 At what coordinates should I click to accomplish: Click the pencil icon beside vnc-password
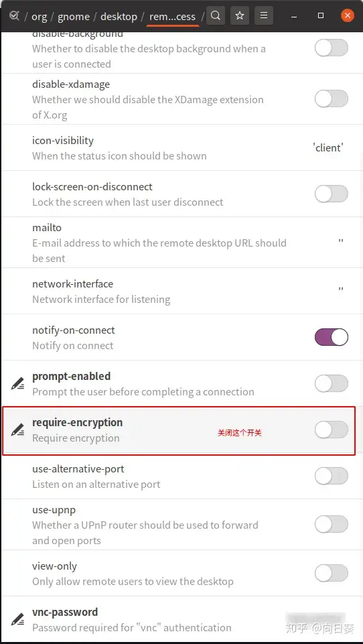(17, 620)
